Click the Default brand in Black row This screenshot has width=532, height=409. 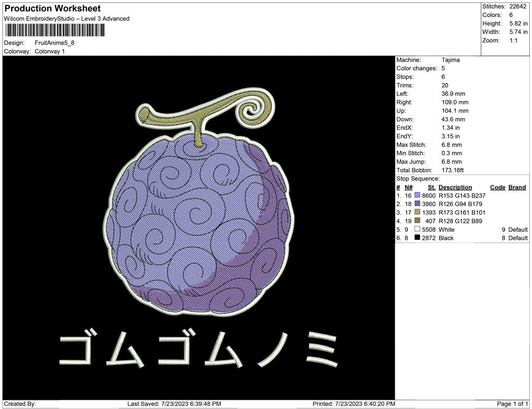[x=517, y=238]
